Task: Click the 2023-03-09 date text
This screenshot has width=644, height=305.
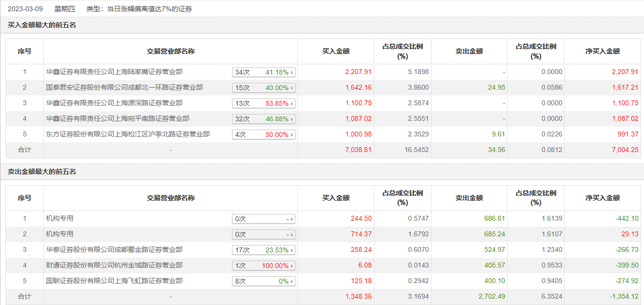Action: click(25, 9)
